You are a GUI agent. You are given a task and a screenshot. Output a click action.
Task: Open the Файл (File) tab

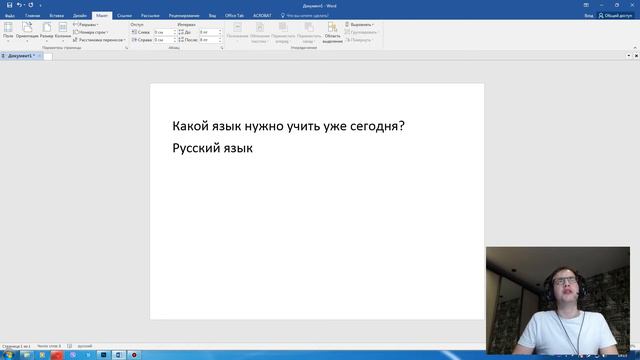pyautogui.click(x=10, y=16)
